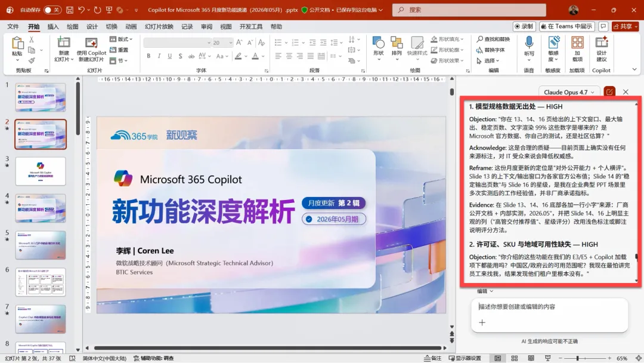Viewport: 644px width, 363px height.
Task: Switch to the 插入 Insert tab
Action: [x=53, y=26]
